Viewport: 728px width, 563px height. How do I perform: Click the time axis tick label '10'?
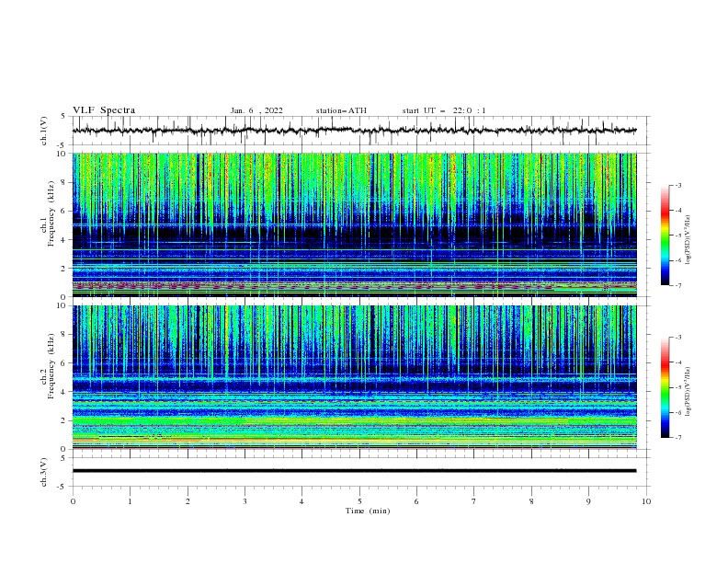(646, 501)
